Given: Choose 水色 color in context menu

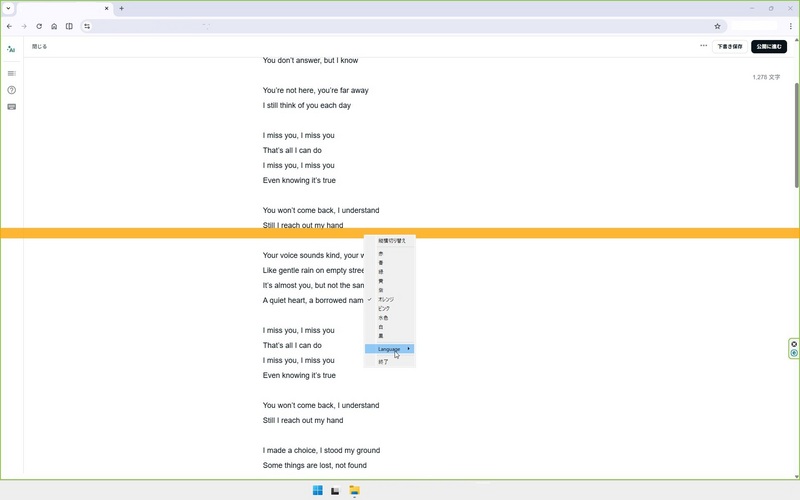Looking at the screenshot, I should (x=383, y=318).
